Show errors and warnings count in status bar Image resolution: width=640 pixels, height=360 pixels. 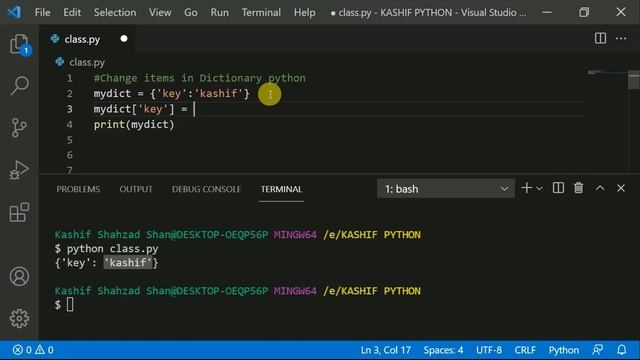coord(33,350)
